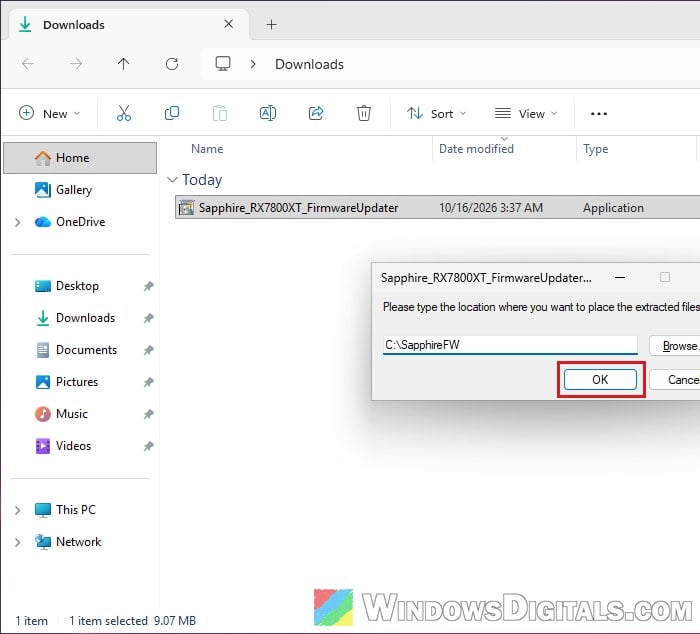
Task: Refresh the Downloads folder
Action: (172, 64)
